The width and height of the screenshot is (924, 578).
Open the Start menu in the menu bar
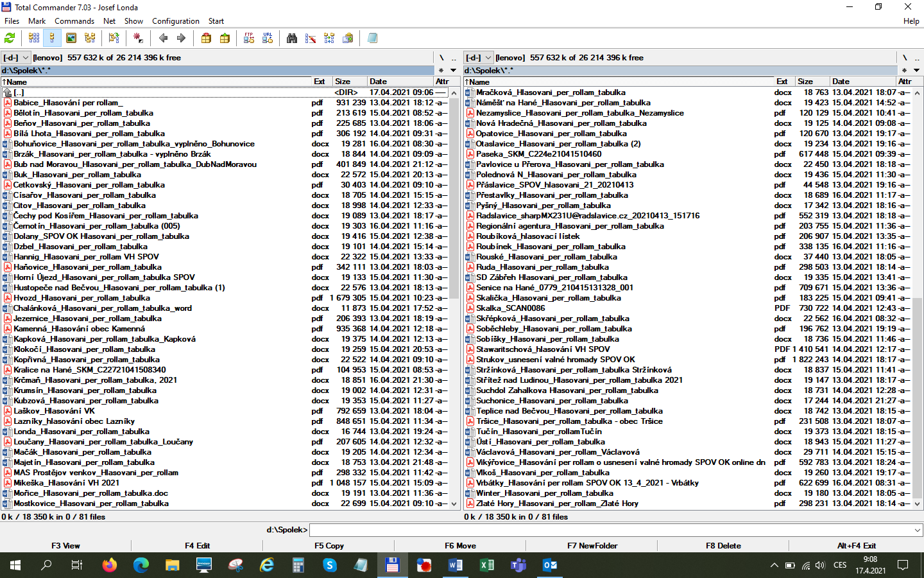216,21
